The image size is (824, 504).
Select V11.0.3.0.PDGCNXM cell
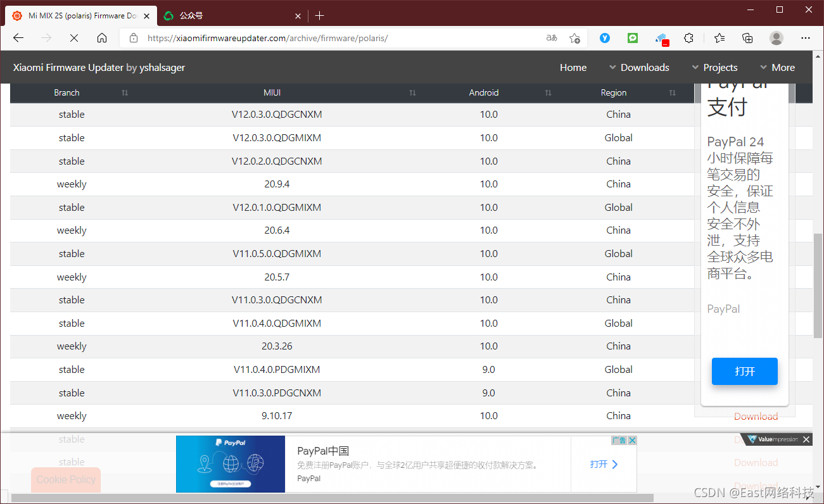pyautogui.click(x=277, y=393)
